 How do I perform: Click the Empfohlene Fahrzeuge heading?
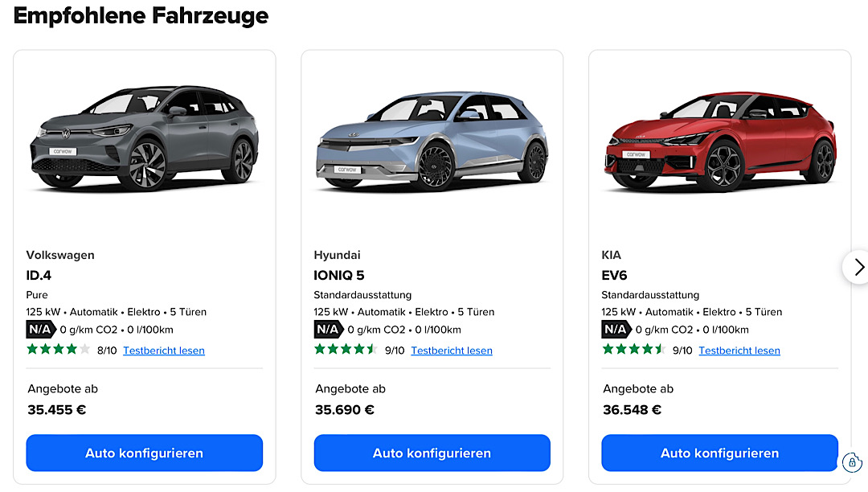(x=141, y=15)
